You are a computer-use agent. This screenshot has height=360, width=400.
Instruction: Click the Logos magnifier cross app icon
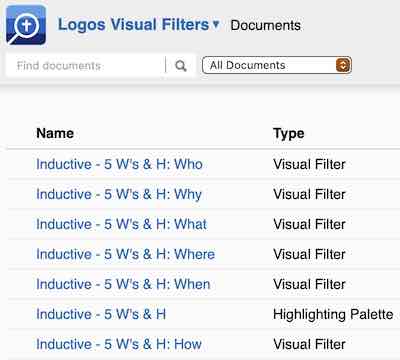pos(26,25)
